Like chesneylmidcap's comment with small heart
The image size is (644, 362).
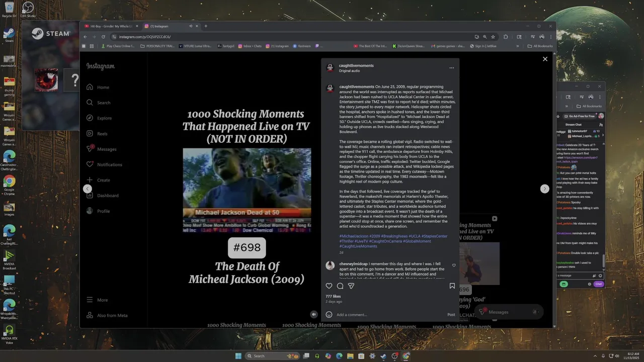pyautogui.click(x=454, y=265)
